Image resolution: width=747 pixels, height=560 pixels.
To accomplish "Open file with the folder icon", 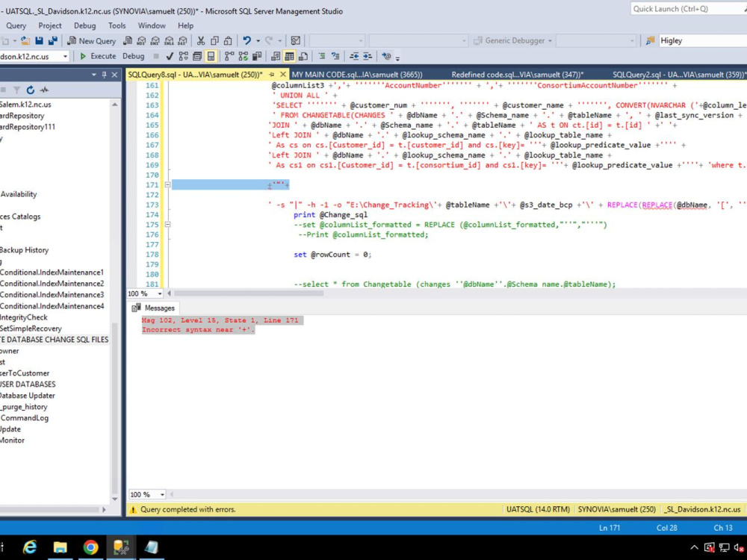I will [25, 41].
